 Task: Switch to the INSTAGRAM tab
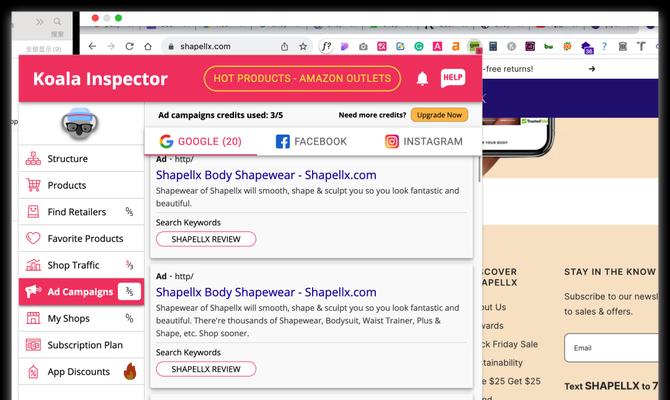(424, 141)
